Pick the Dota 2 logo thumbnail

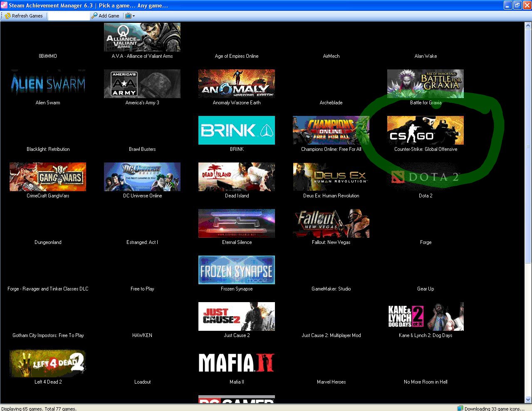coord(426,177)
